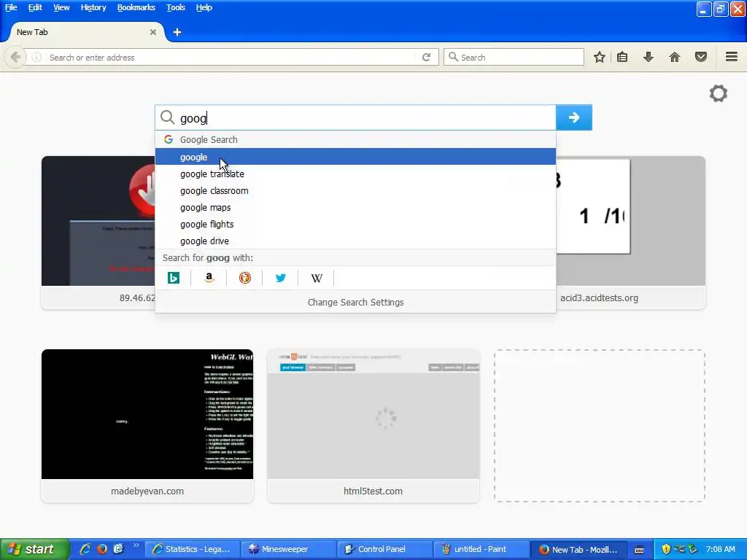
Task: Go to the Home page icon
Action: pos(675,57)
